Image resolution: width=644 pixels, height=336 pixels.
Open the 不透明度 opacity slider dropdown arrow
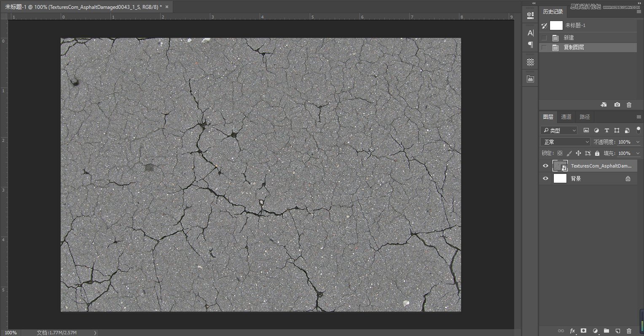(638, 142)
